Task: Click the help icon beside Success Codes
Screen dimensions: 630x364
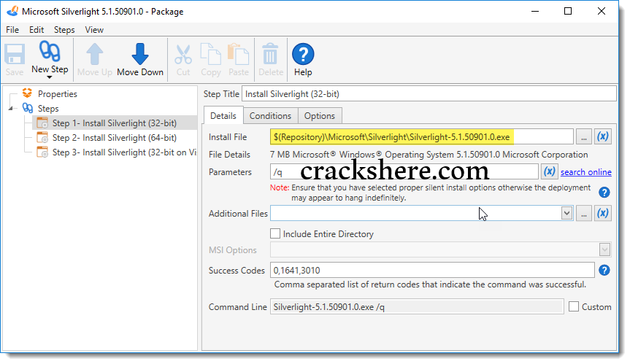Action: coord(604,270)
